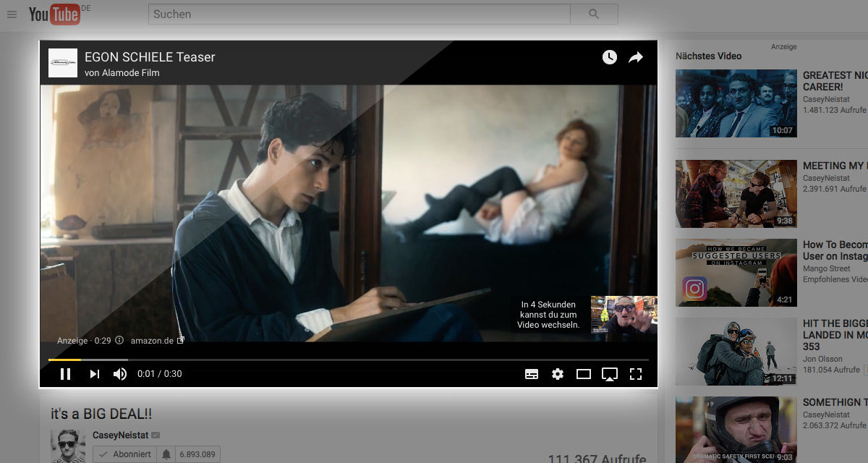The width and height of the screenshot is (868, 463).
Task: Click the magnifier search button
Action: coord(594,14)
